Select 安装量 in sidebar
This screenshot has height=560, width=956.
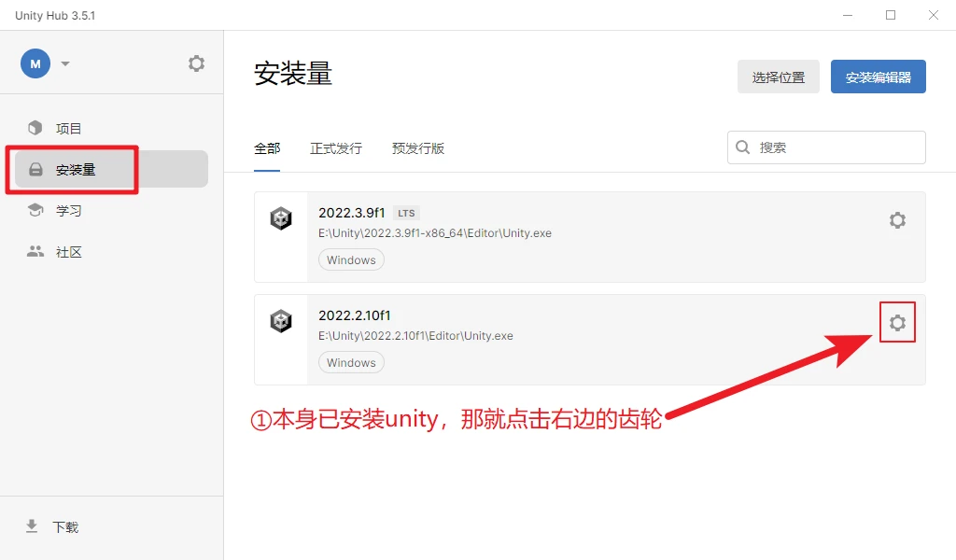(112, 169)
